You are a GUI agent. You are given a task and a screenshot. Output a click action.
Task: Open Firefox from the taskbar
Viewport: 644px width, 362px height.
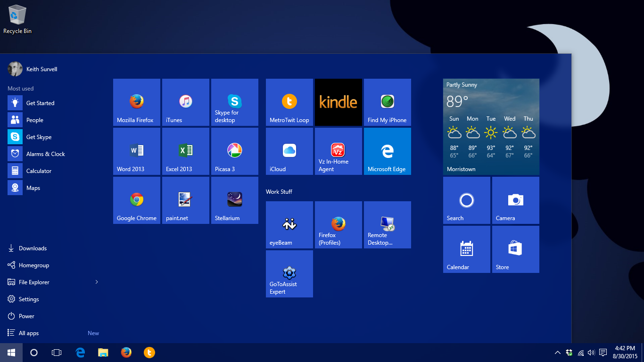pos(126,353)
